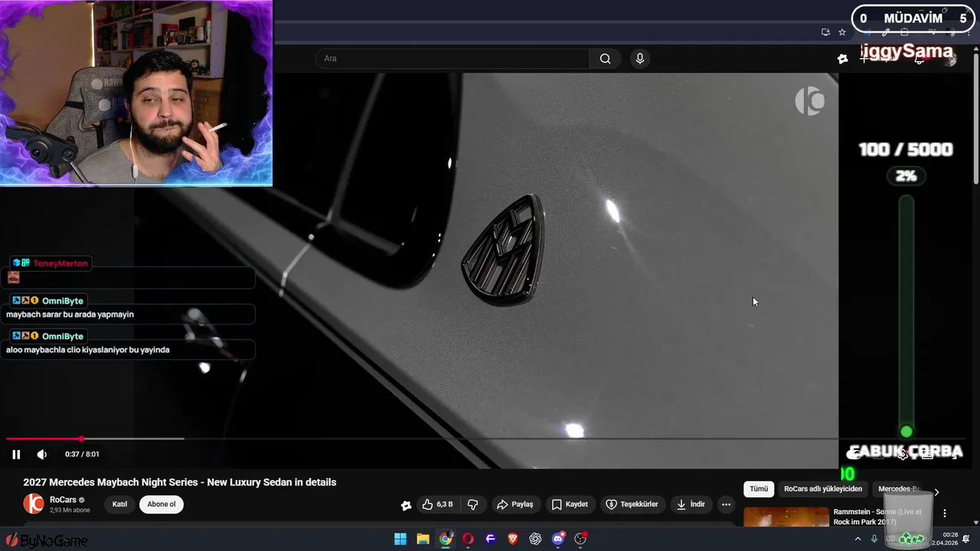This screenshot has width=980, height=551.
Task: Click the video progress bar playhead
Action: click(x=81, y=439)
